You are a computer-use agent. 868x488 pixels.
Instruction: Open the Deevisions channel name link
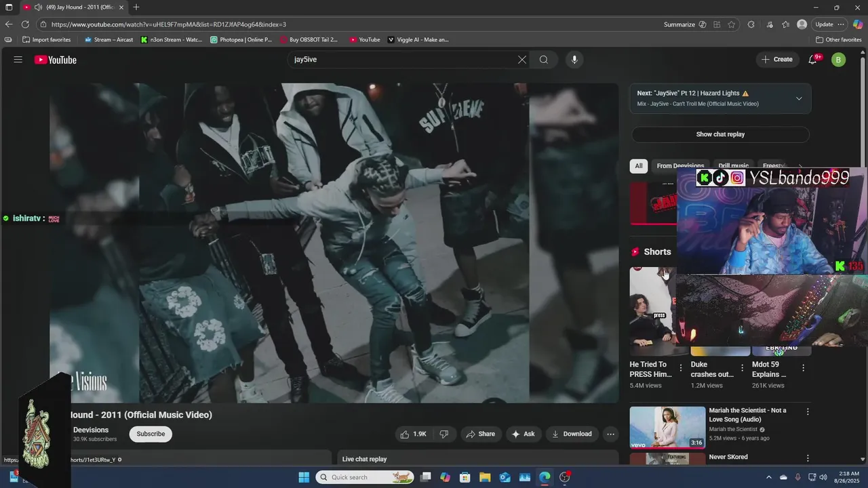91,430
